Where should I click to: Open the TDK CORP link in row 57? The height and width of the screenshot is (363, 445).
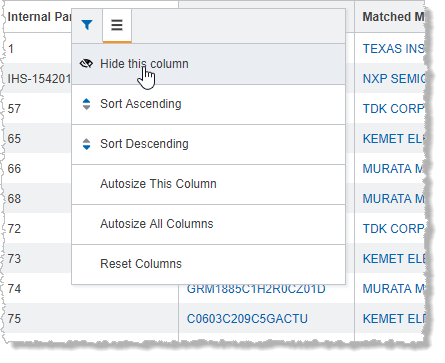pos(393,109)
